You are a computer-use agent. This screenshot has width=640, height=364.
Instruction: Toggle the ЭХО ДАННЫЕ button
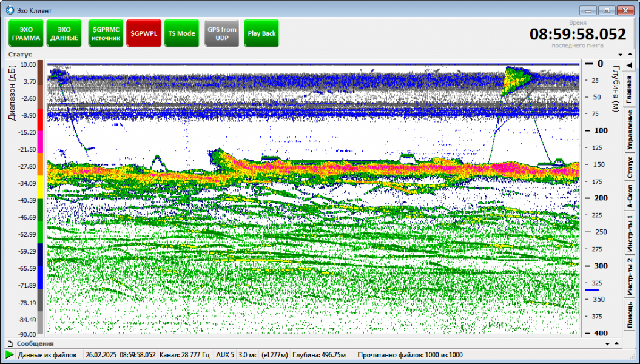pos(64,33)
